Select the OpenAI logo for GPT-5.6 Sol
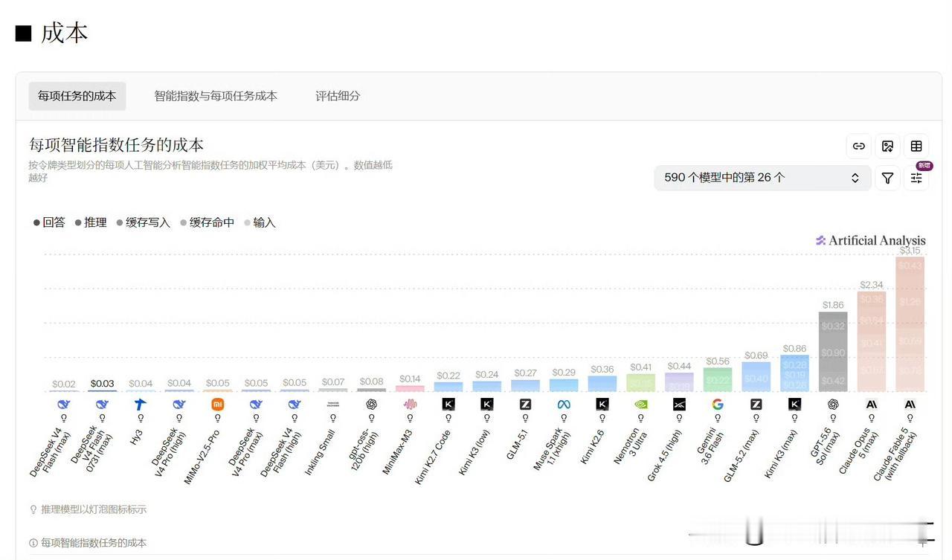 [833, 405]
